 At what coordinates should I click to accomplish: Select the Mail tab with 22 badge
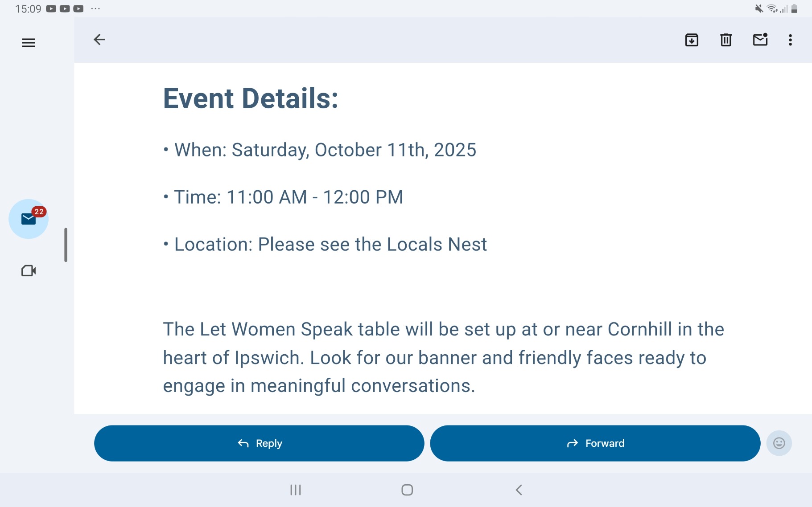[x=29, y=219]
